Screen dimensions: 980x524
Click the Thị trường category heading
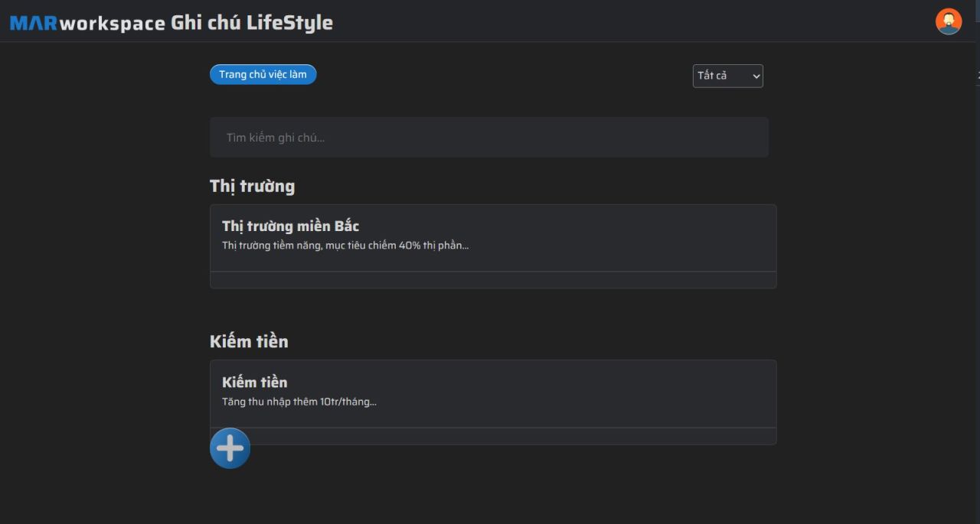(252, 186)
